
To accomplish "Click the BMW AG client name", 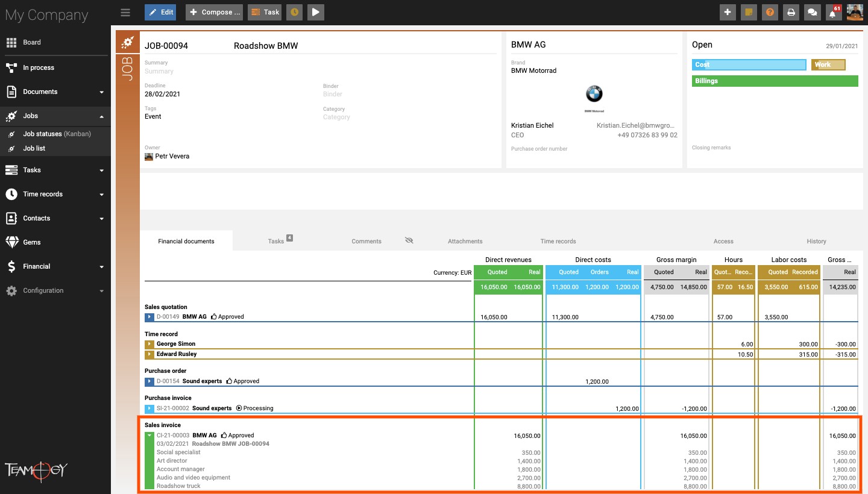I will 529,45.
